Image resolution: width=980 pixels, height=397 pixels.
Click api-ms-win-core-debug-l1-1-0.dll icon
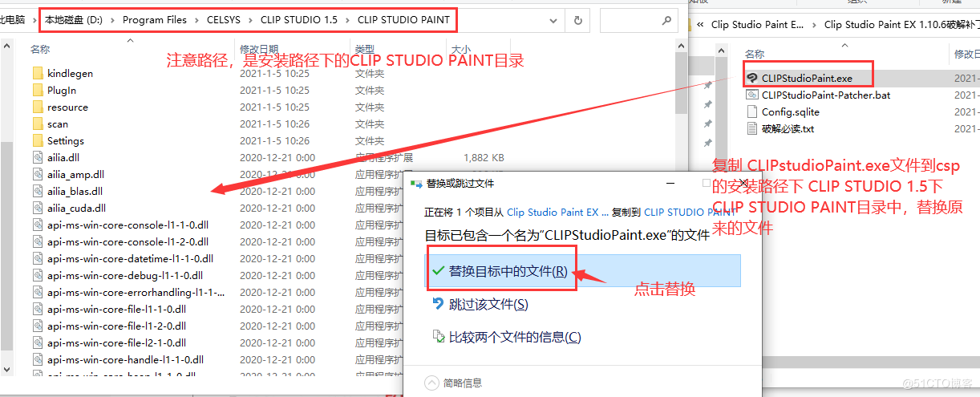click(x=38, y=275)
